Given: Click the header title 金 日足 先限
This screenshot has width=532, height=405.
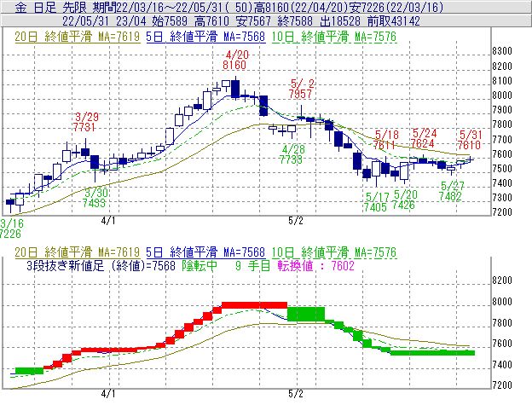Looking at the screenshot, I should coord(49,7).
